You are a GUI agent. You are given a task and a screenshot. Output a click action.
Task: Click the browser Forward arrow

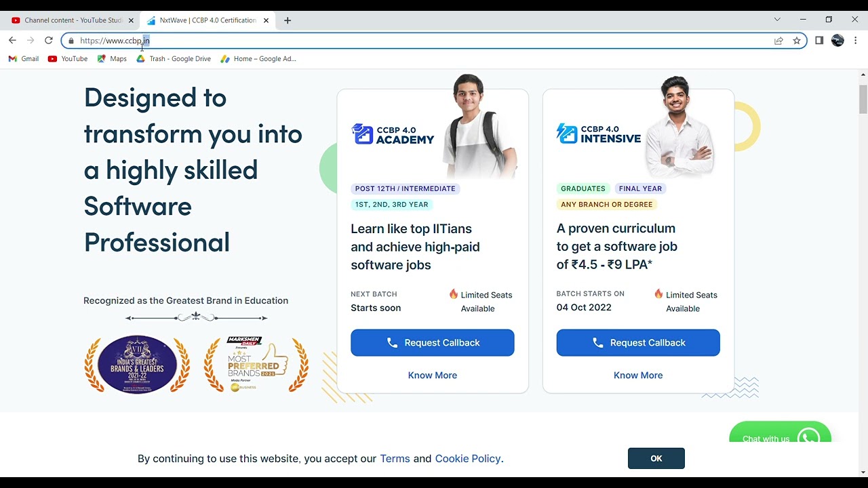pyautogui.click(x=31, y=41)
